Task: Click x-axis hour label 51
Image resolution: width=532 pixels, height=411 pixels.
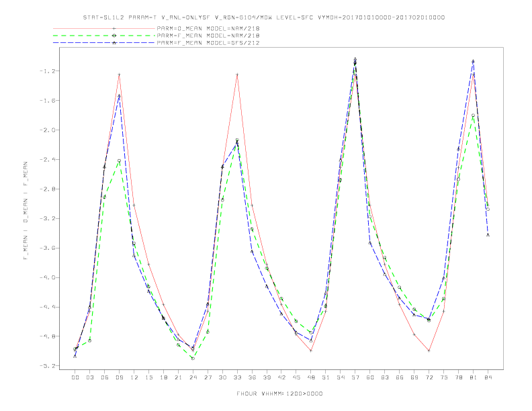Action: (x=326, y=377)
